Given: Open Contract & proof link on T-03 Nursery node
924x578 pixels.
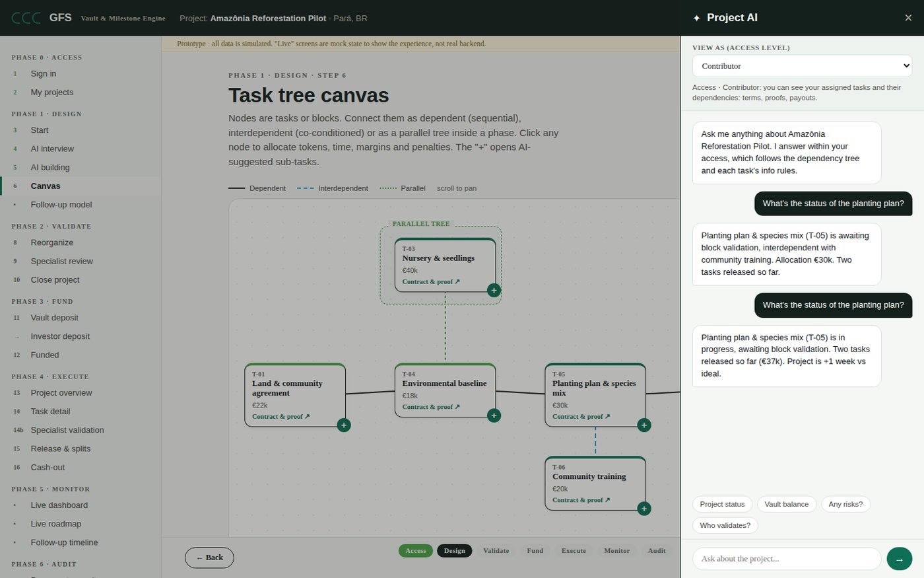Looking at the screenshot, I should (x=431, y=281).
